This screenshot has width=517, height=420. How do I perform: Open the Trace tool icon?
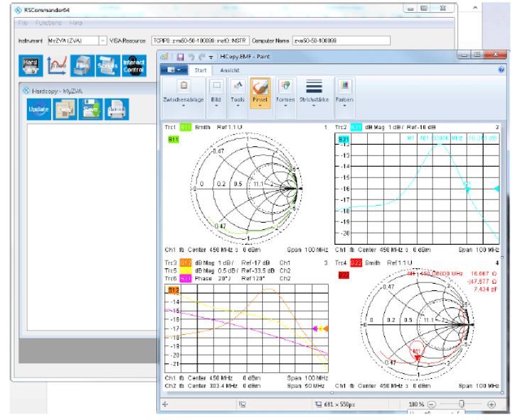tap(56, 65)
